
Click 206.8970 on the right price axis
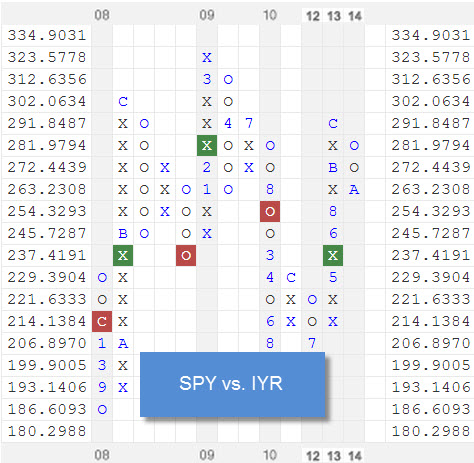point(431,343)
